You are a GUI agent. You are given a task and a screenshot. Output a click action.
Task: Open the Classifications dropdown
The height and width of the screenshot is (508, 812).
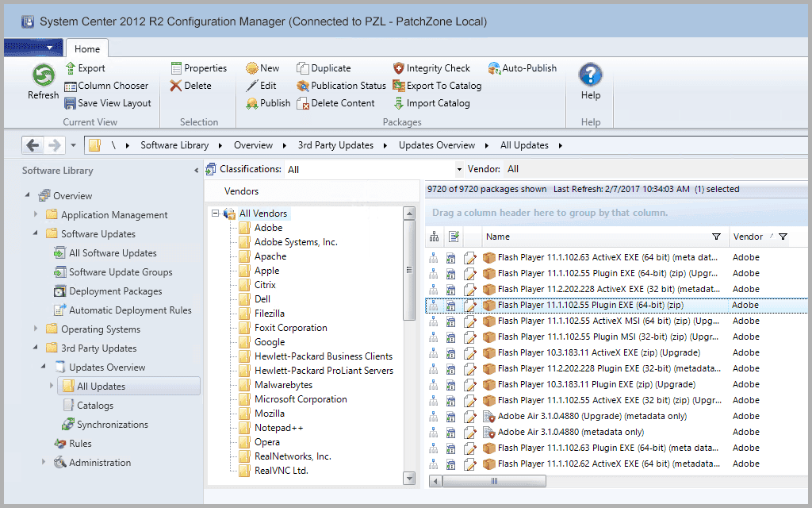(458, 169)
